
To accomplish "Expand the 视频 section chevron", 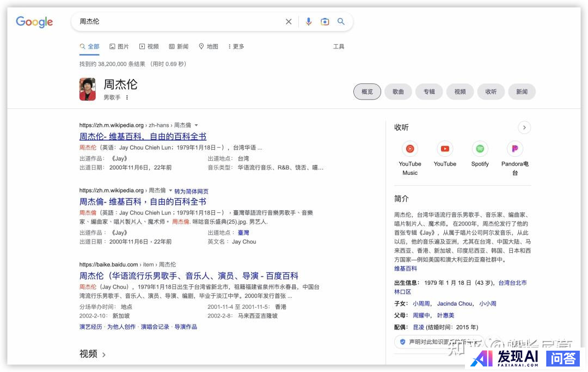I will click(x=104, y=355).
